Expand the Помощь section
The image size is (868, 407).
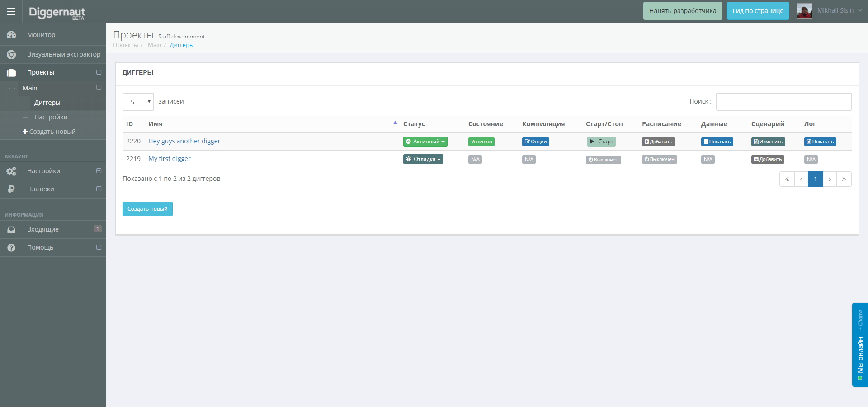[99, 247]
